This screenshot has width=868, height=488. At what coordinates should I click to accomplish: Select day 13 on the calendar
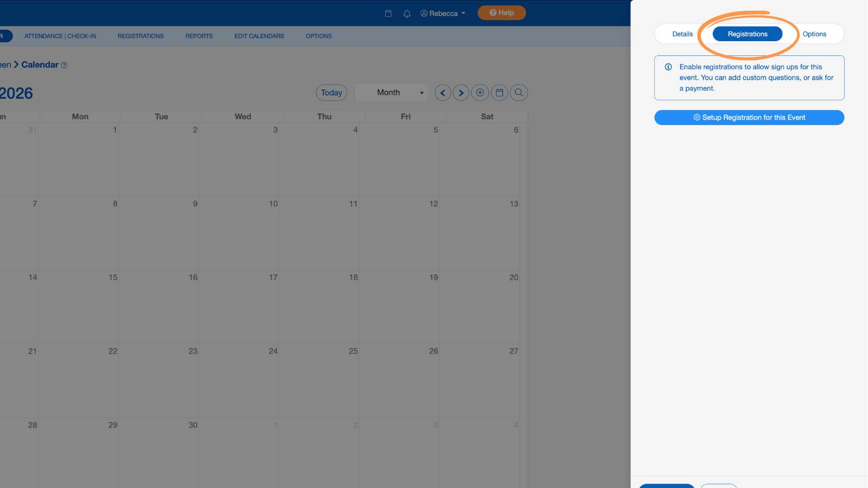pos(514,204)
